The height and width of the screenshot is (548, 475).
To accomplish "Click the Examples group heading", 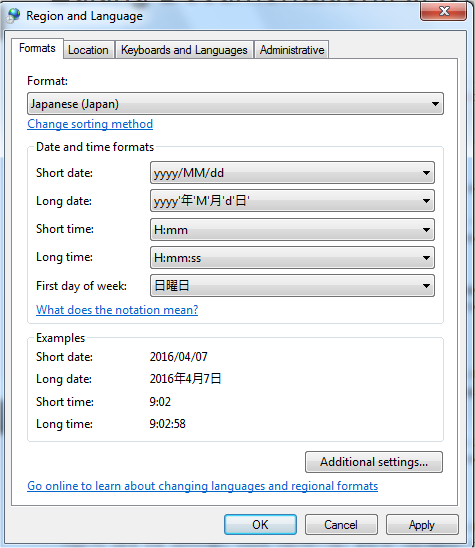I will pyautogui.click(x=60, y=338).
